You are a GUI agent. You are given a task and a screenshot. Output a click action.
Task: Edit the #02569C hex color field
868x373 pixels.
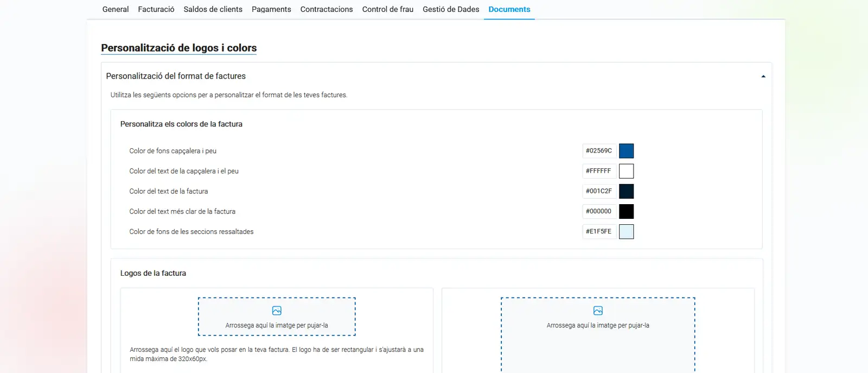click(599, 151)
